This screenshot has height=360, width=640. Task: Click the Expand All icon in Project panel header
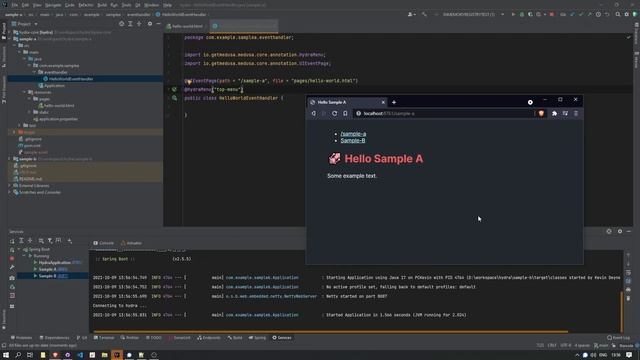pyautogui.click(x=130, y=24)
